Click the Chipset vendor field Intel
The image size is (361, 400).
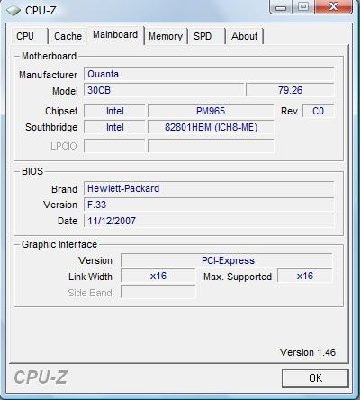115,111
